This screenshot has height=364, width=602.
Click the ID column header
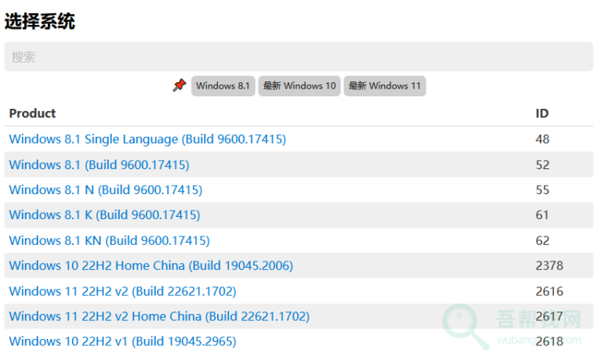[542, 114]
